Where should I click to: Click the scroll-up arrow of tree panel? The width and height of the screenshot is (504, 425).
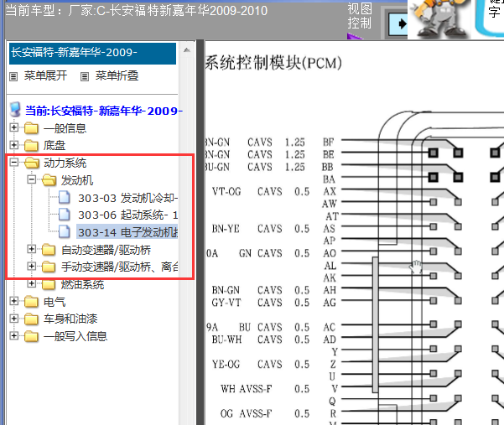coord(187,50)
